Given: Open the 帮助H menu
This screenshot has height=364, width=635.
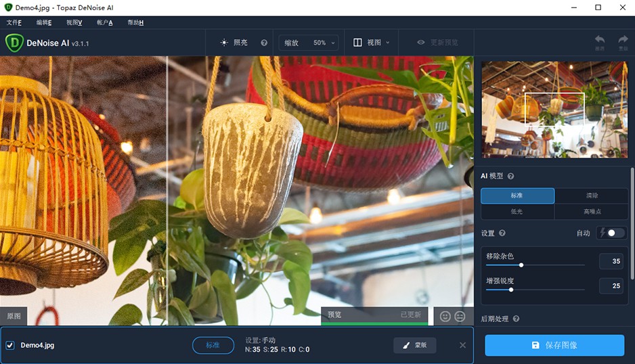Looking at the screenshot, I should pos(135,23).
